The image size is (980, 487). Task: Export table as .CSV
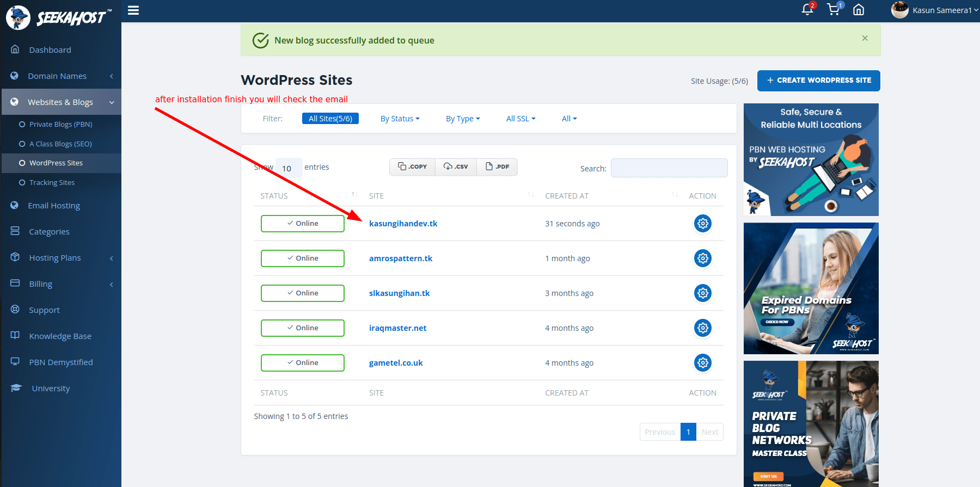click(x=456, y=167)
